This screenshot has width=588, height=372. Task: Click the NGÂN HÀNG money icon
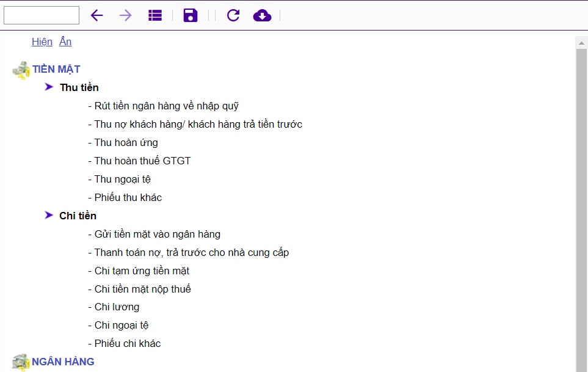(21, 362)
